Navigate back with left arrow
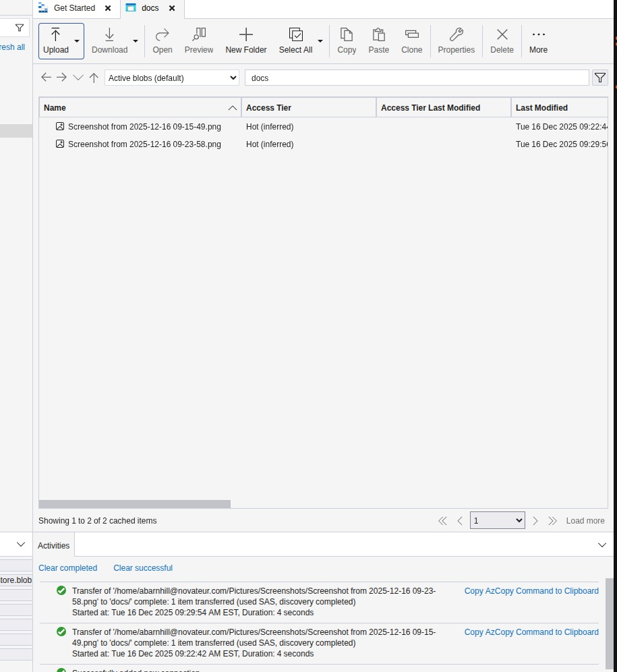The image size is (617, 672). [46, 78]
